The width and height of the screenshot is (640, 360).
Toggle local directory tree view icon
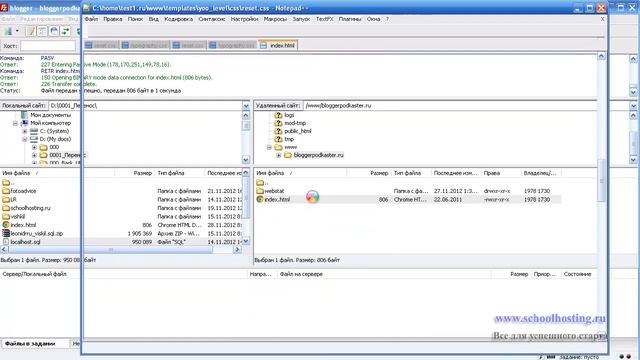[42, 31]
